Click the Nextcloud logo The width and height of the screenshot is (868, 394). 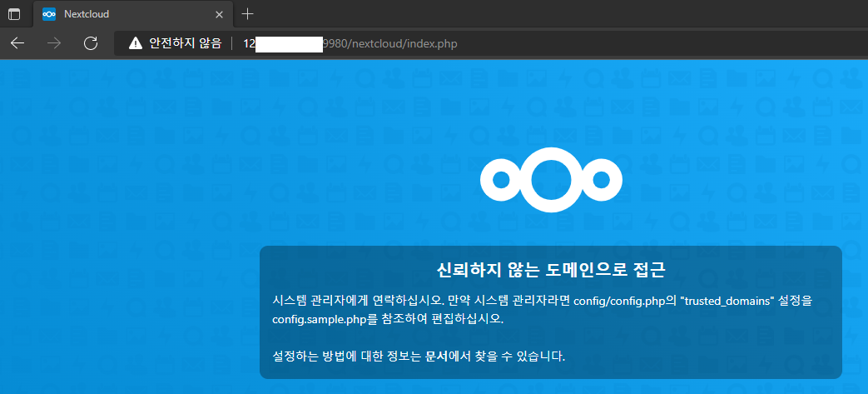point(552,180)
